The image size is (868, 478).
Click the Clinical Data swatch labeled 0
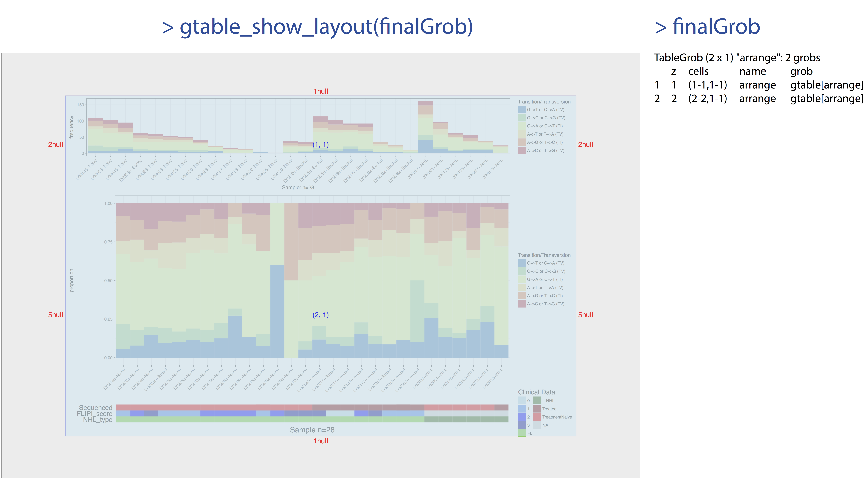tap(522, 401)
